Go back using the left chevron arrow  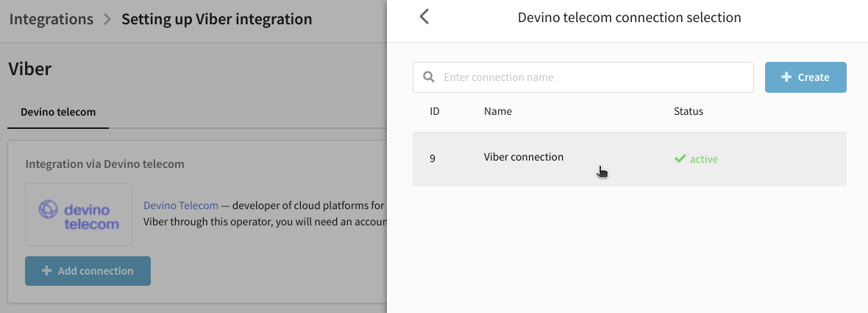[x=424, y=17]
